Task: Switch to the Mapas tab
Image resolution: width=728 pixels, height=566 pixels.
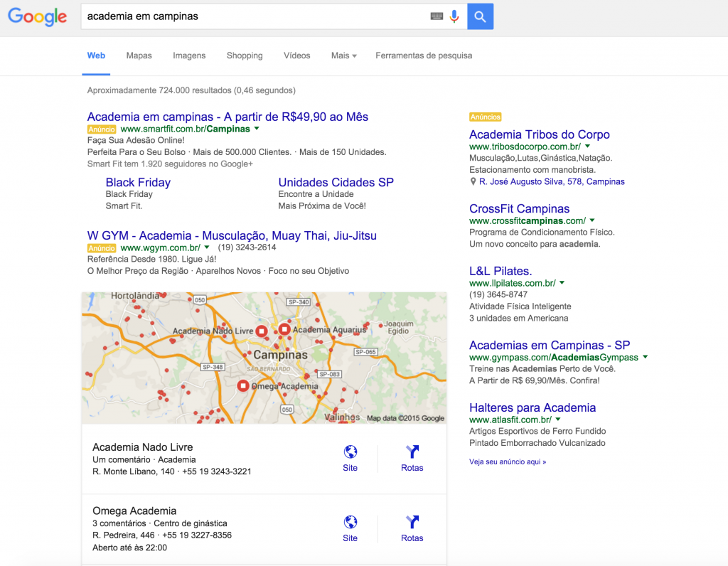Action: [139, 55]
